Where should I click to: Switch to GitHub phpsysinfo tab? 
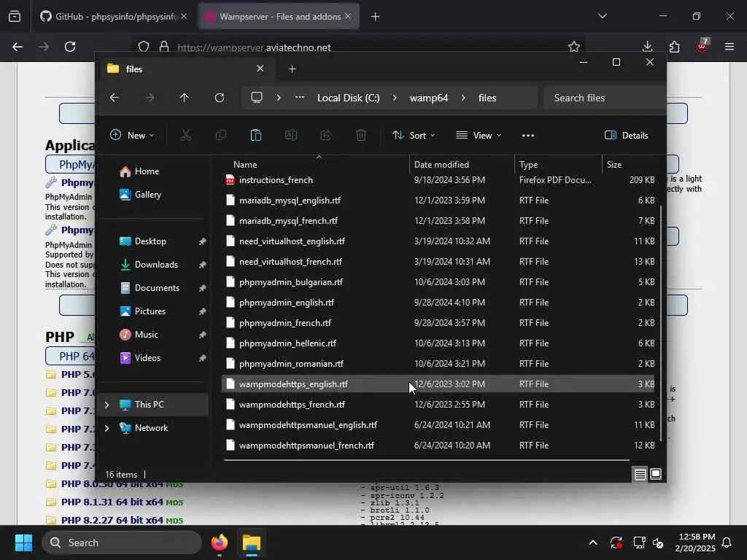coord(114,17)
